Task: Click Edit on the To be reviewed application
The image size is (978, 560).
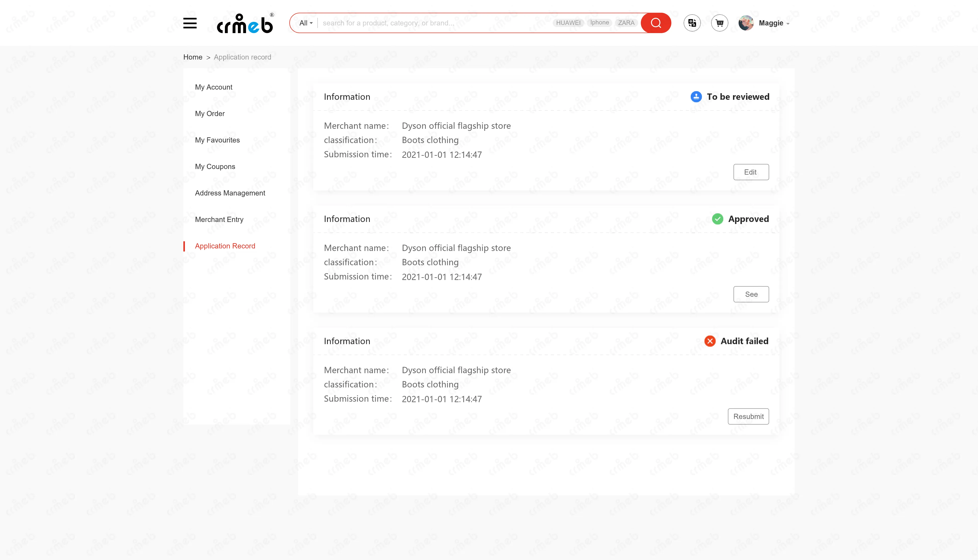Action: [x=751, y=172]
